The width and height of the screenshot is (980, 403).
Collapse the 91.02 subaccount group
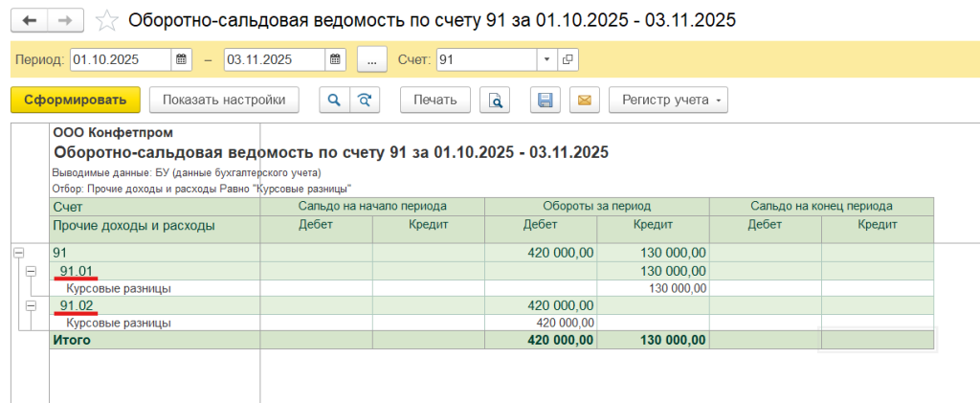31,305
